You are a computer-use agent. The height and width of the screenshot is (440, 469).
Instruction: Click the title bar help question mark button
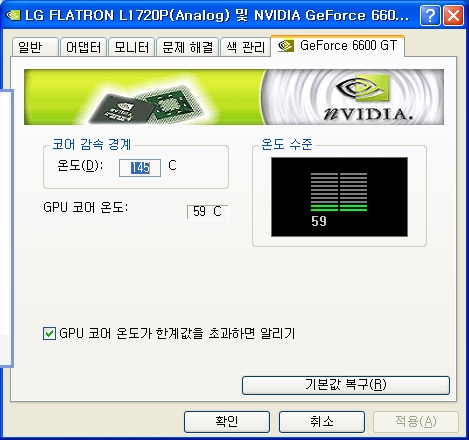[x=430, y=15]
